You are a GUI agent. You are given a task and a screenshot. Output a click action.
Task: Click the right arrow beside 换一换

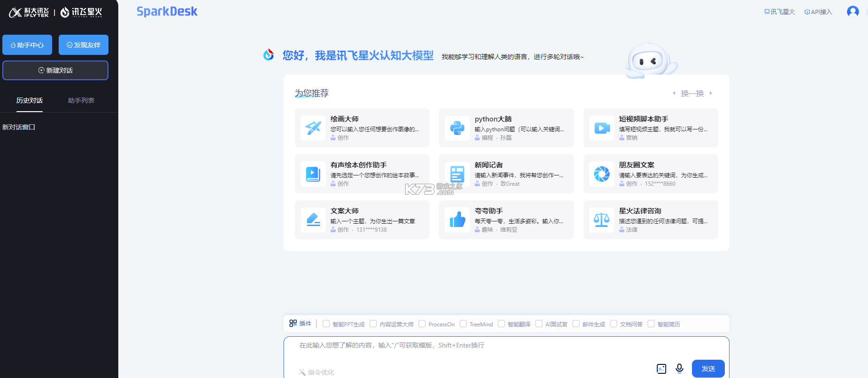711,93
